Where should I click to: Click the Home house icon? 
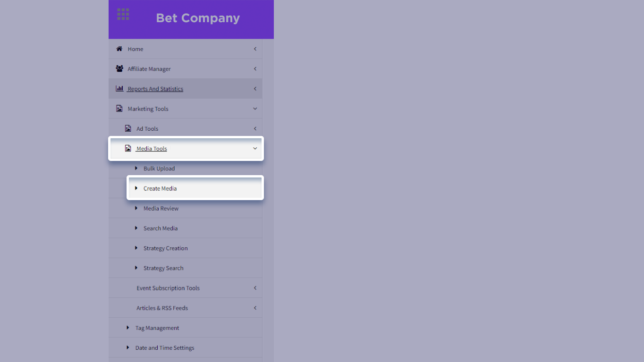point(119,49)
